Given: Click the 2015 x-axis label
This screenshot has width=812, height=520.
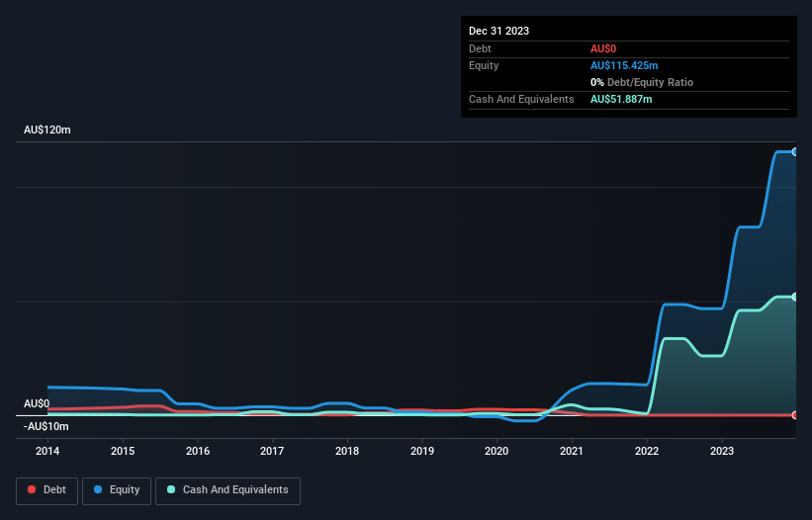Looking at the screenshot, I should point(123,451).
